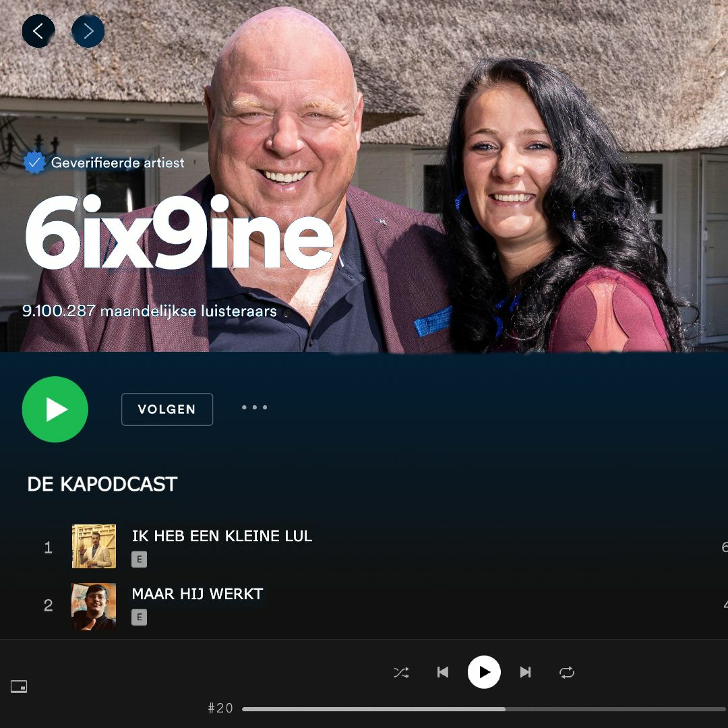Go back with the left arrow button
Image resolution: width=728 pixels, height=728 pixels.
[38, 31]
